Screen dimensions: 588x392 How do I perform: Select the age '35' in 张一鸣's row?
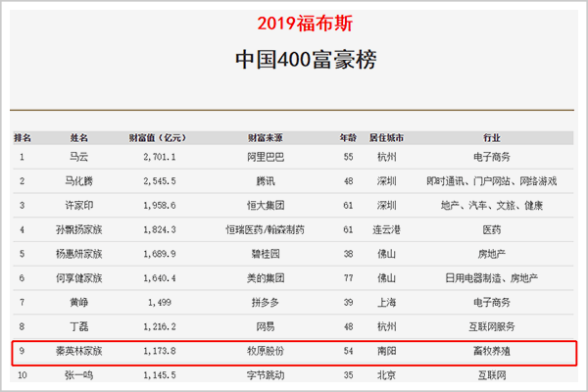click(x=348, y=374)
